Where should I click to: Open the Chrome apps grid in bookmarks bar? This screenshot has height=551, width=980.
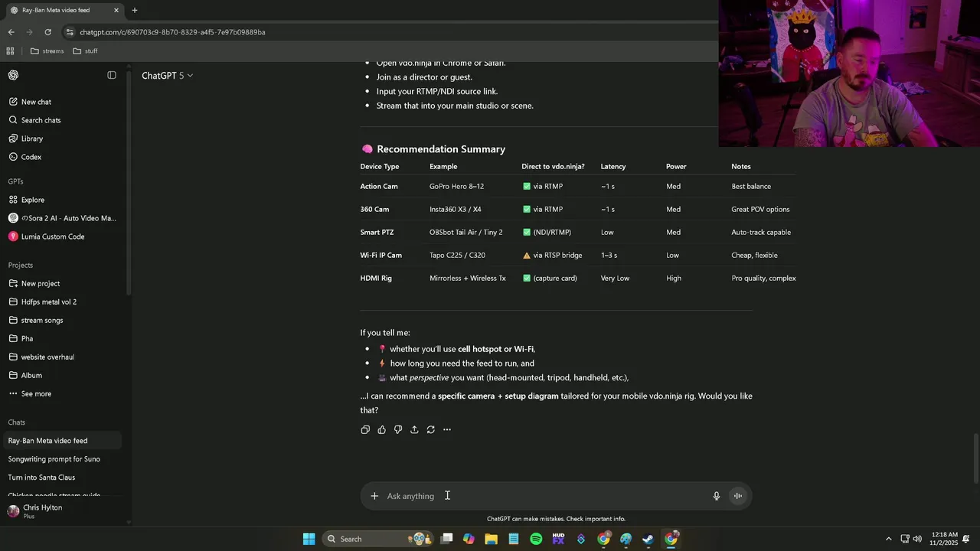coord(10,51)
